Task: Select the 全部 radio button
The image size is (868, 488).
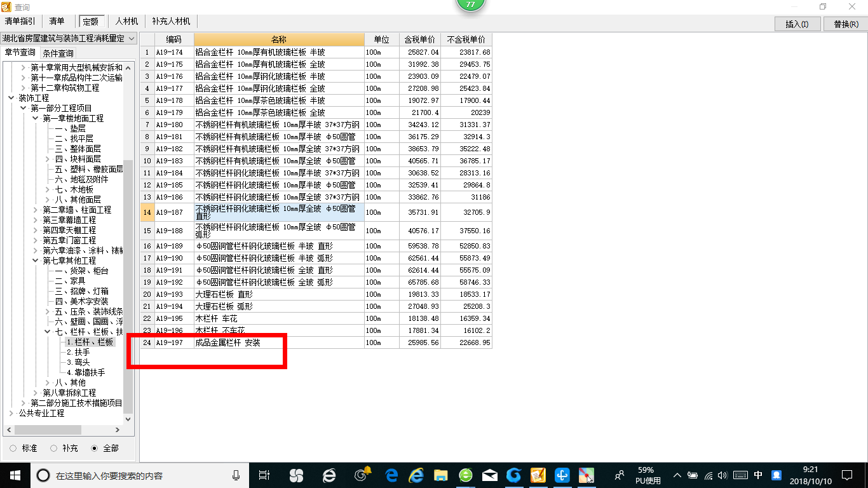Action: click(95, 448)
